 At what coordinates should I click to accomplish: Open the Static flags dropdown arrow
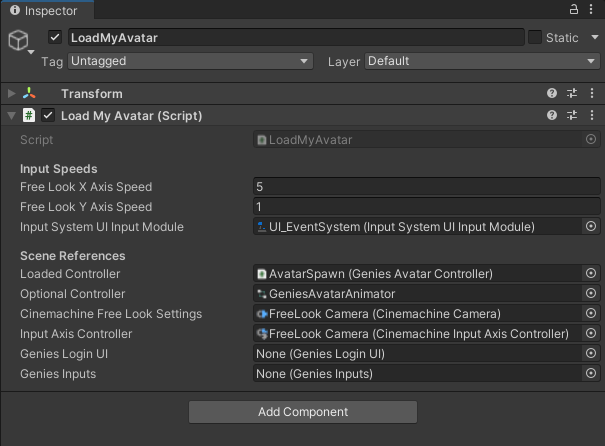pyautogui.click(x=595, y=37)
